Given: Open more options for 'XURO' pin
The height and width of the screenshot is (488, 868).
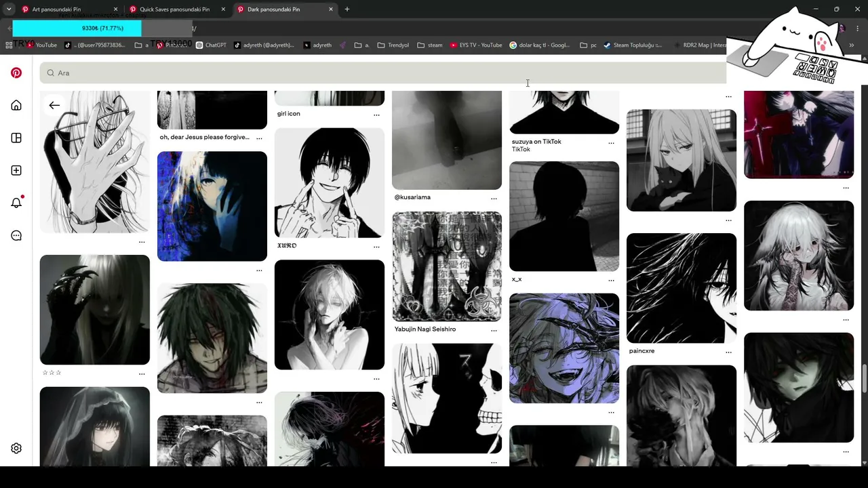Looking at the screenshot, I should (x=376, y=247).
